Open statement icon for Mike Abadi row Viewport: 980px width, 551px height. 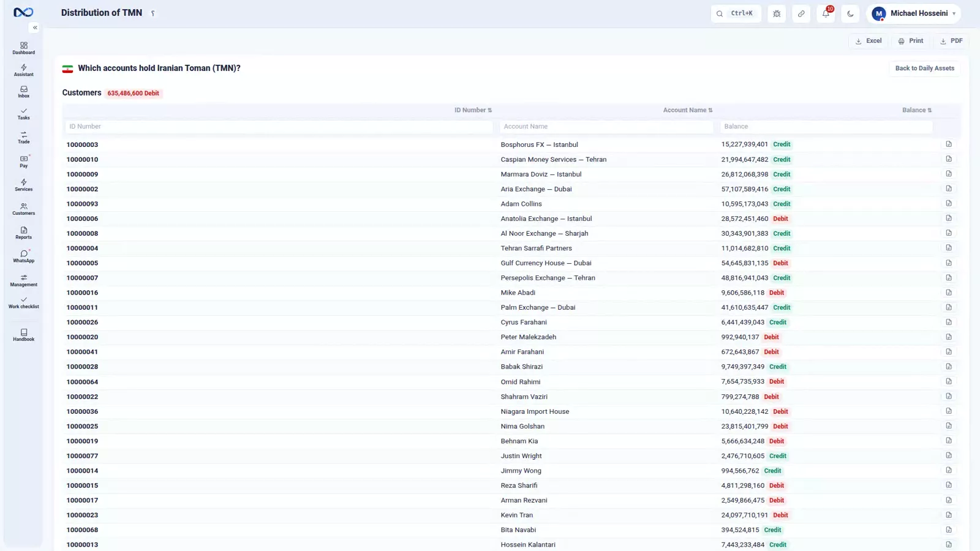tap(949, 293)
